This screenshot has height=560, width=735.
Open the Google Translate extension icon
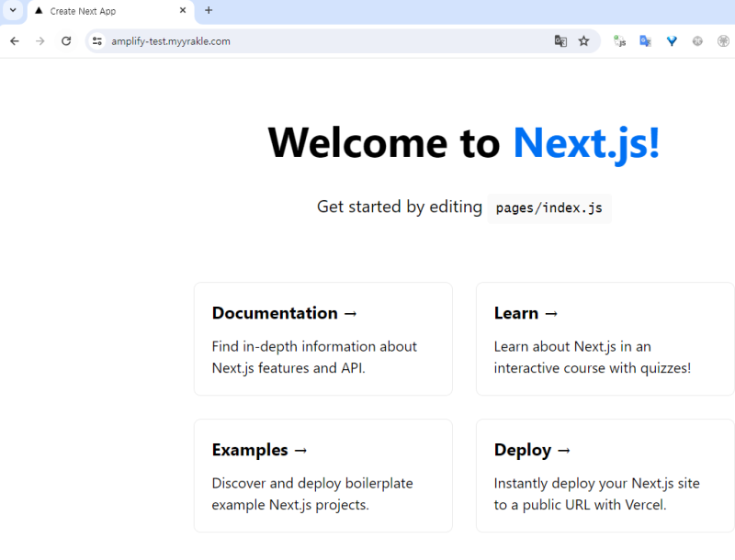pos(646,41)
